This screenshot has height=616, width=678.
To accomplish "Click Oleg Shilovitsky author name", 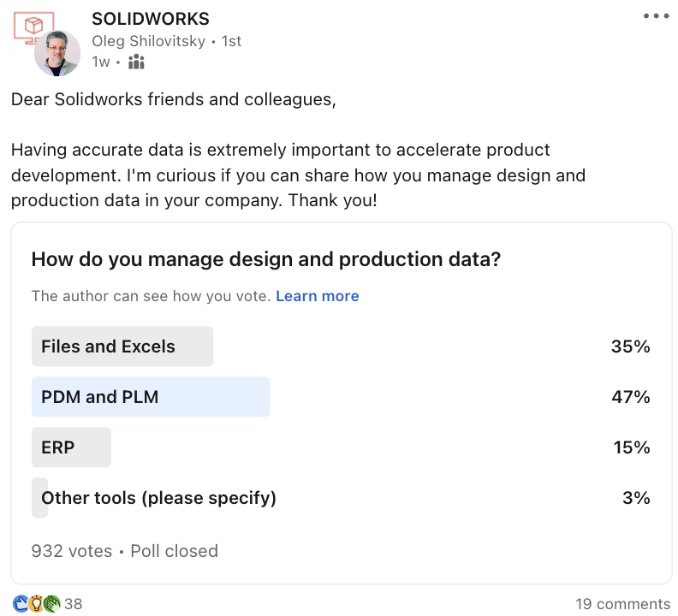I will pos(154,40).
